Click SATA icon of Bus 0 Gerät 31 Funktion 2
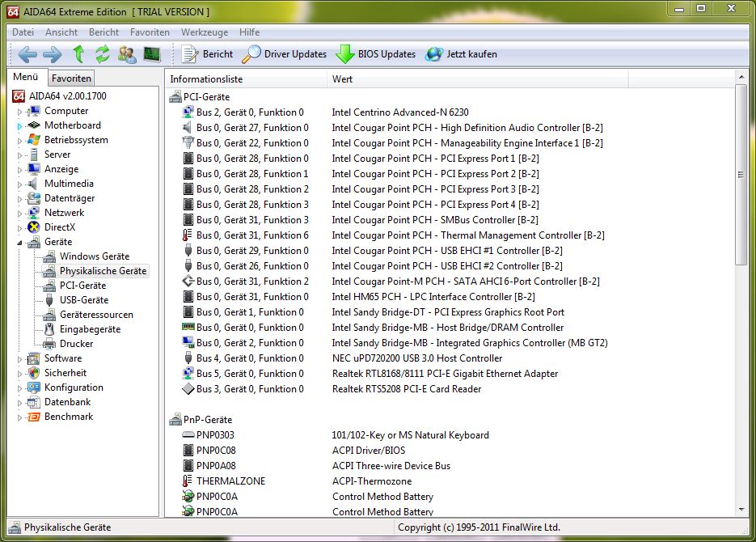 click(x=188, y=282)
